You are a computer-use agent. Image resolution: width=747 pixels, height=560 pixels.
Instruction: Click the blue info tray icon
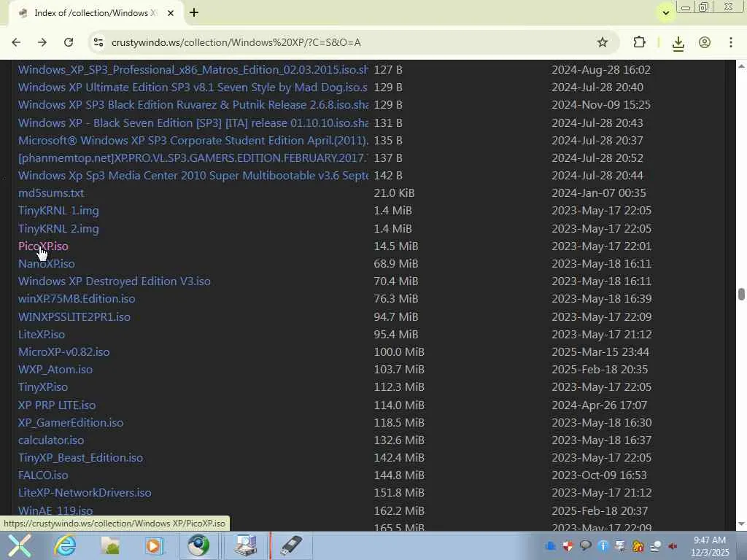(x=603, y=545)
